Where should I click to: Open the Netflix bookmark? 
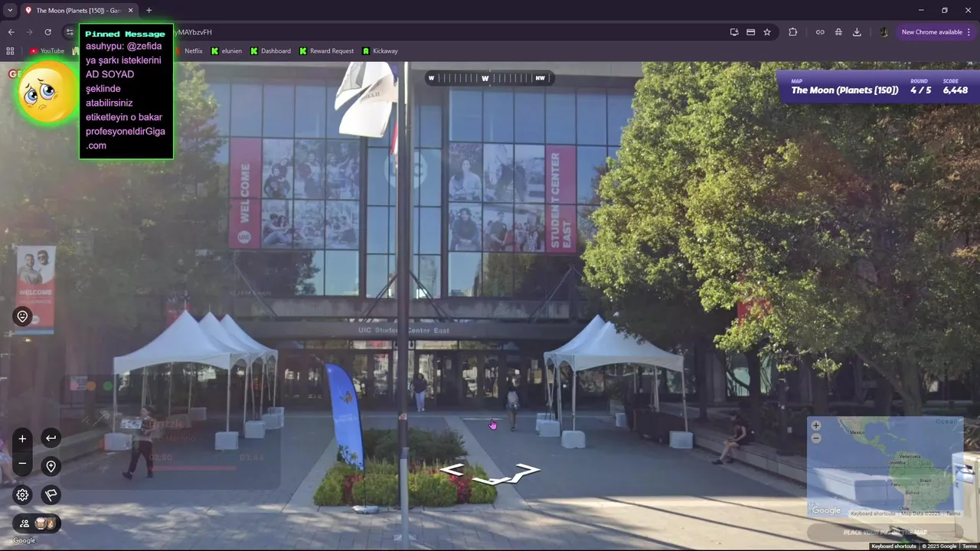coord(189,51)
